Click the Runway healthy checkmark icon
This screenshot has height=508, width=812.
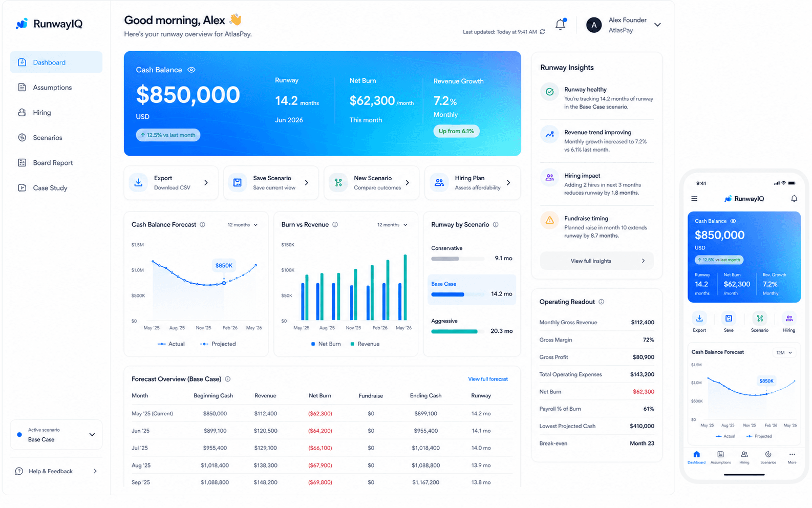[x=549, y=92]
